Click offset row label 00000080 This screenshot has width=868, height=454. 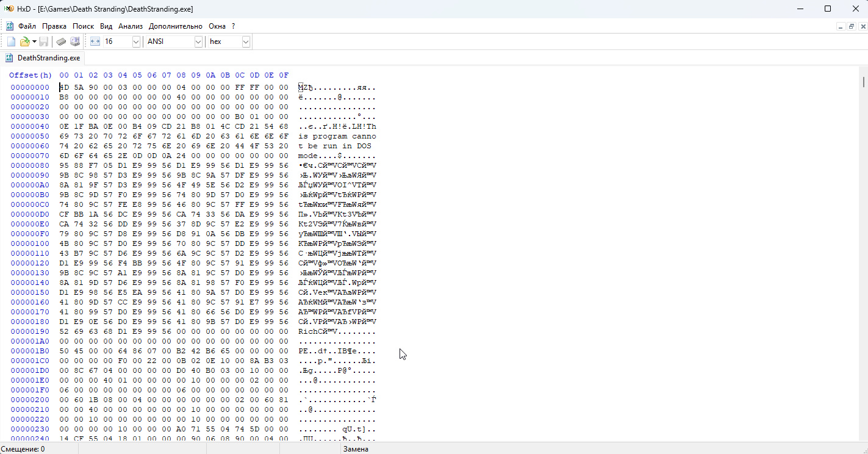pos(30,165)
